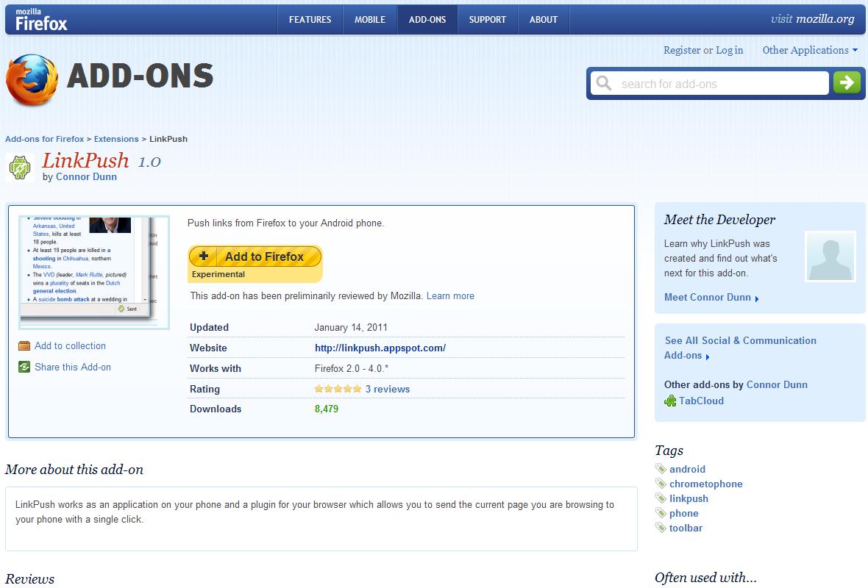Click the Experimental label under button

[x=218, y=274]
